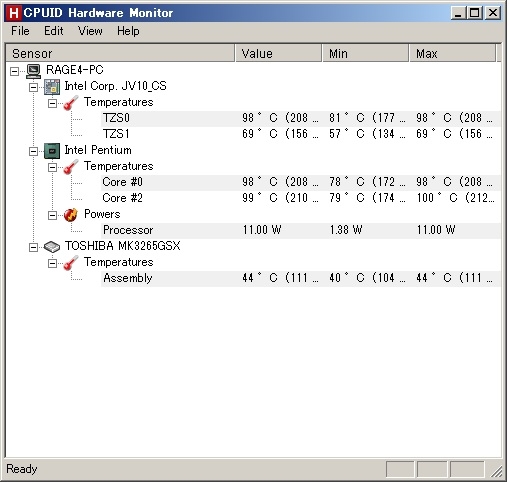The width and height of the screenshot is (509, 482).
Task: Maximize the Hardware Monitor window
Action: [474, 13]
